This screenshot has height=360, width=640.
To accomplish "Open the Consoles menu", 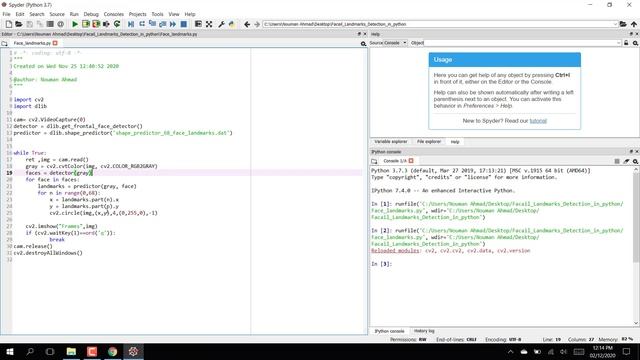I will 113,14.
